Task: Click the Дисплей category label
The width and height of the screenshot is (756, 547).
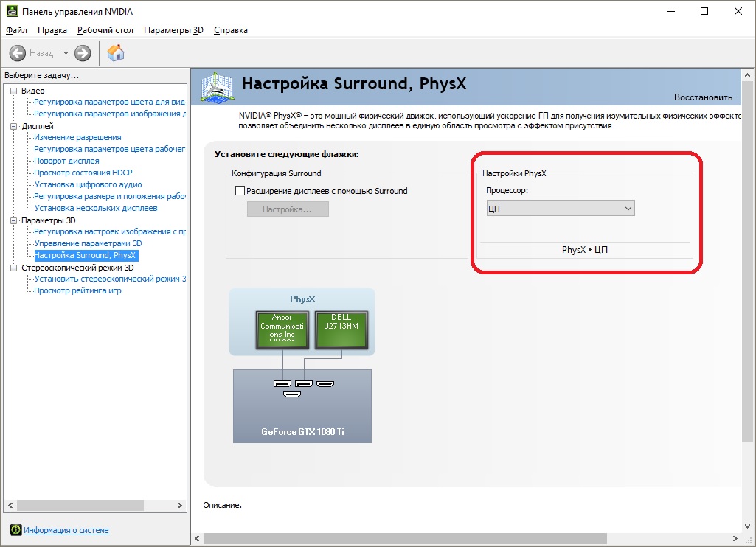Action: pyautogui.click(x=38, y=126)
